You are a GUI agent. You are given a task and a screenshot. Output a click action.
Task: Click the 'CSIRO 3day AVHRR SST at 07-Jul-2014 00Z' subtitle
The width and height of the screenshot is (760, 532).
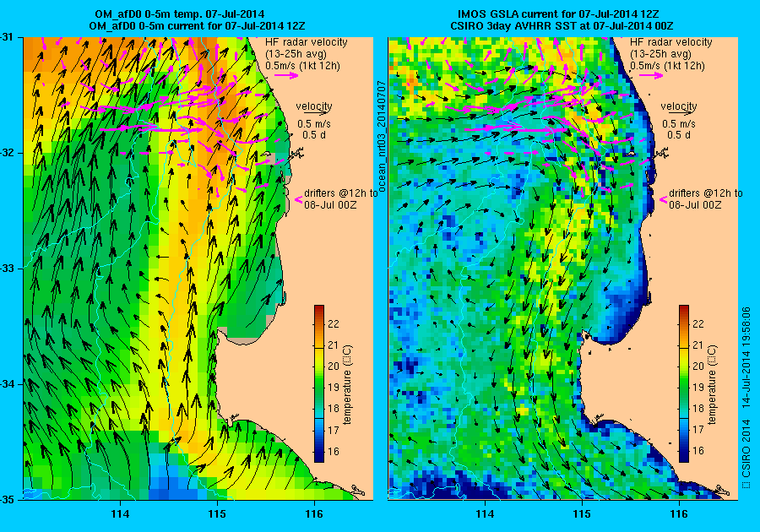coord(562,26)
